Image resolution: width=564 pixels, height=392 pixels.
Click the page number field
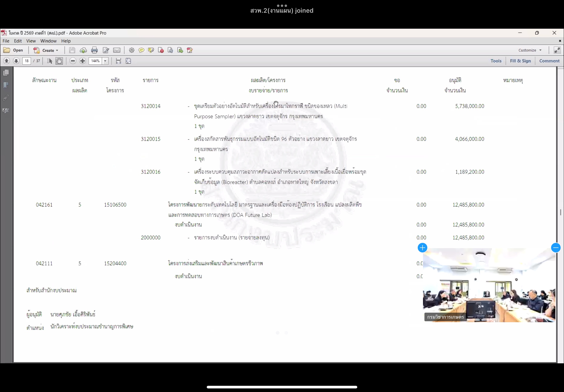[x=27, y=61]
